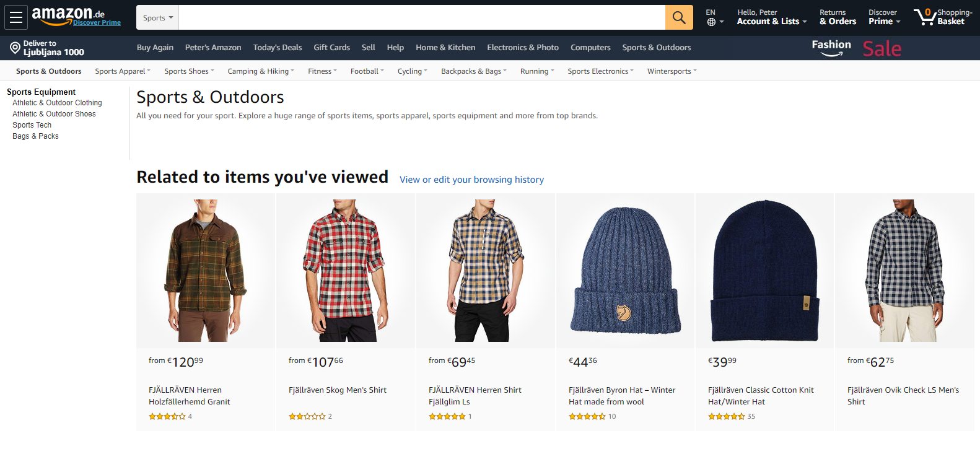Click View or edit your browsing history

pyautogui.click(x=471, y=180)
